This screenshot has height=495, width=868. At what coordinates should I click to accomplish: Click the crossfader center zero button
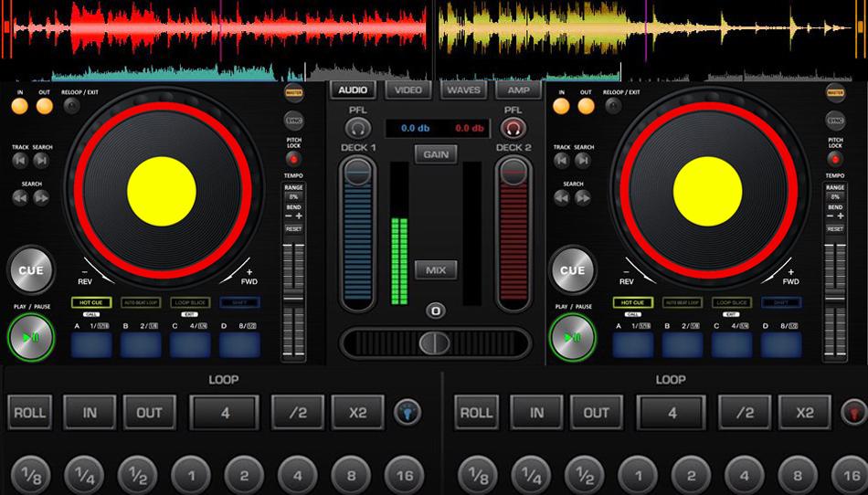point(436,311)
